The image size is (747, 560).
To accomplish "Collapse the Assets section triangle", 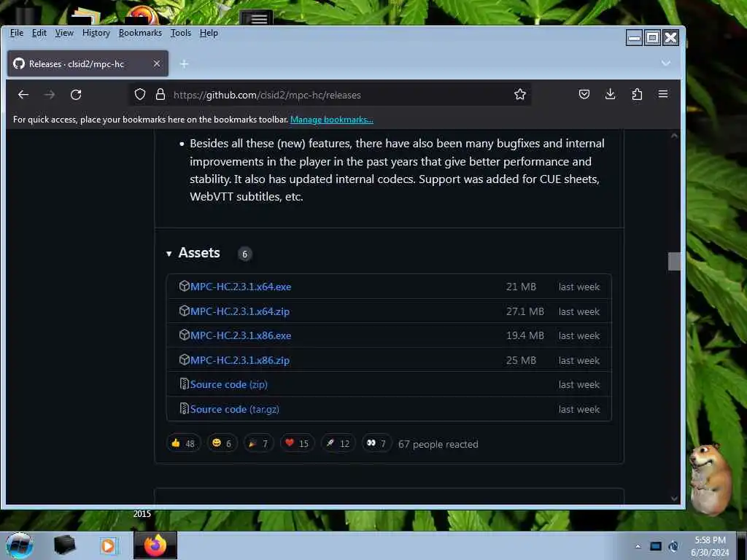I will 169,254.
